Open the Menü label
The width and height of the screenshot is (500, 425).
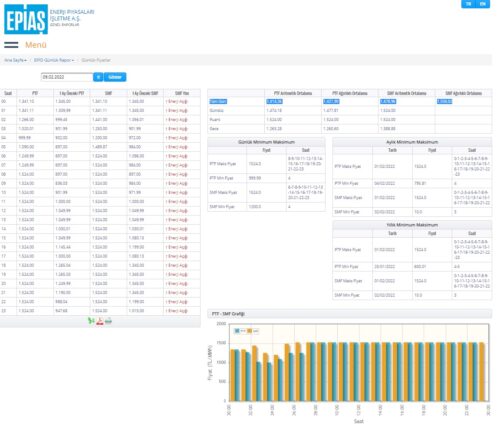point(36,45)
